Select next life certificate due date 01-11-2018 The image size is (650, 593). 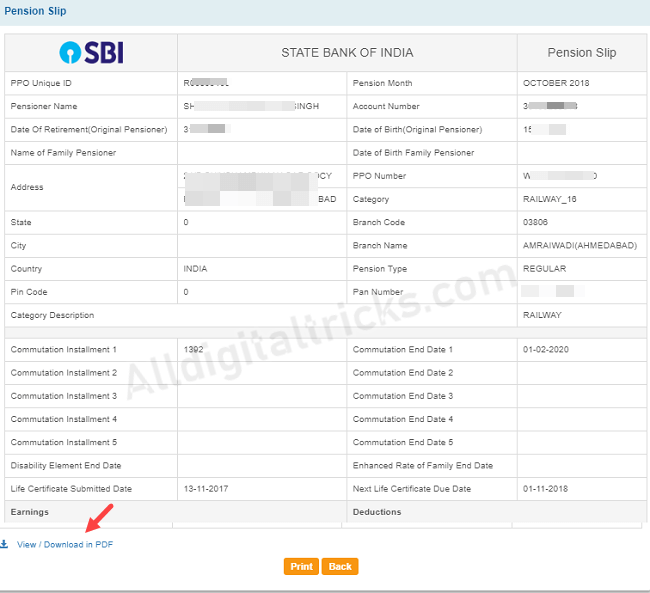pos(545,489)
